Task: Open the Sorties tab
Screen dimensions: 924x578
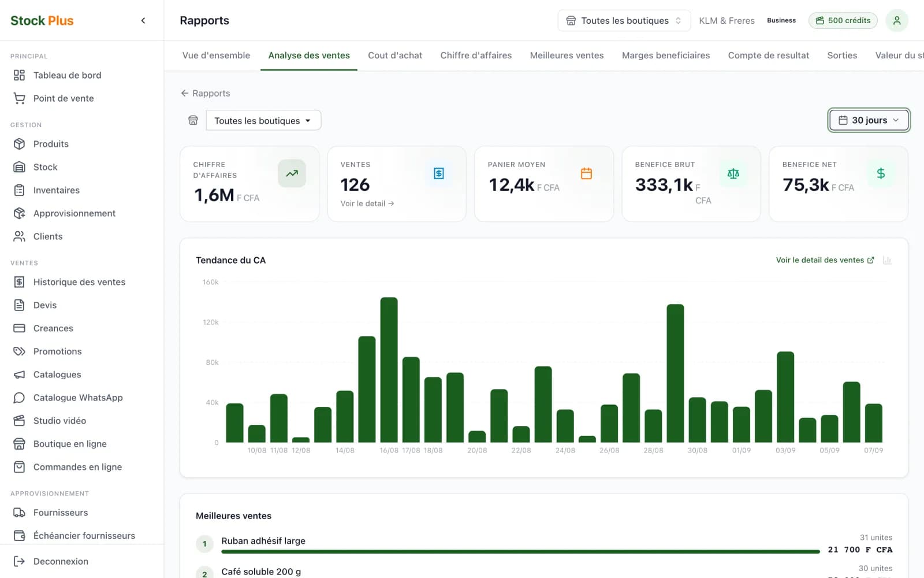Action: (842, 55)
